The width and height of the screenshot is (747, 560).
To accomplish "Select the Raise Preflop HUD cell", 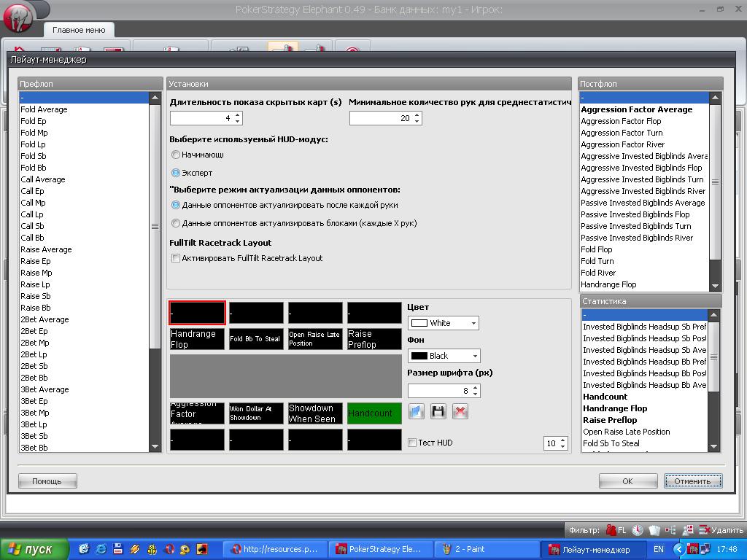I will pyautogui.click(x=374, y=339).
